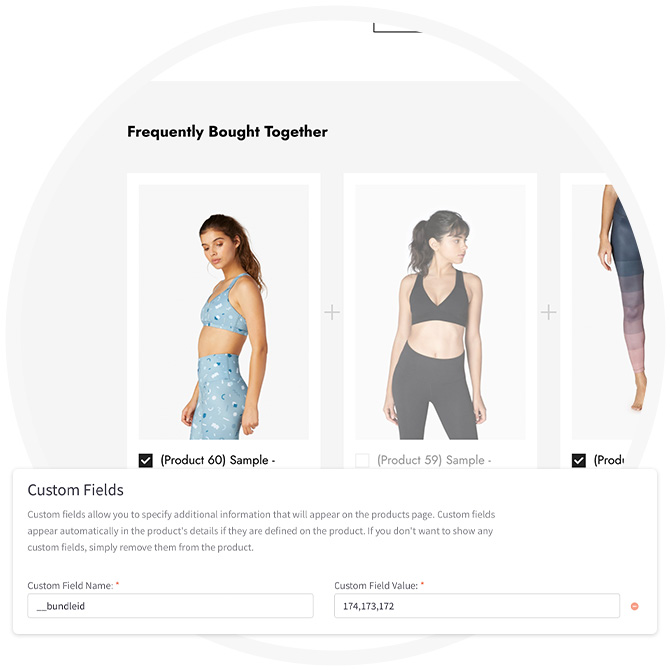Open the black sports bra product image
This screenshot has width=670, height=670.
pos(440,312)
